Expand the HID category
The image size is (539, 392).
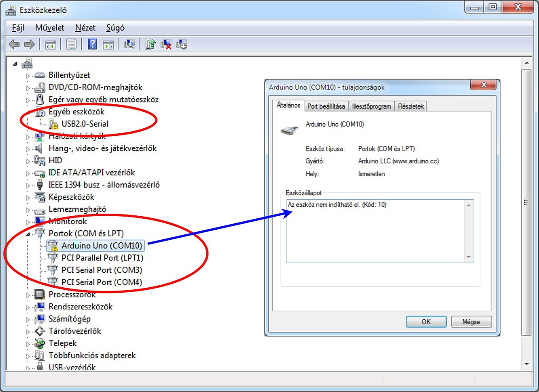coord(28,162)
